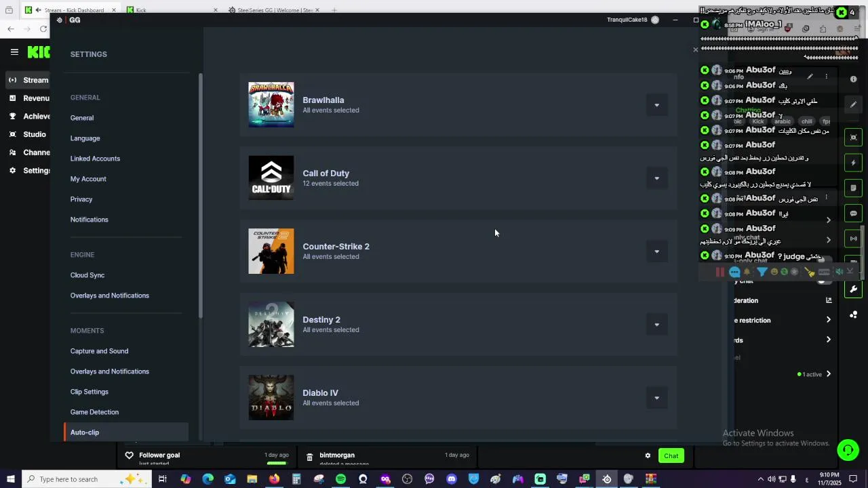Expand the restriction option chevron
868x488 pixels.
pyautogui.click(x=828, y=320)
